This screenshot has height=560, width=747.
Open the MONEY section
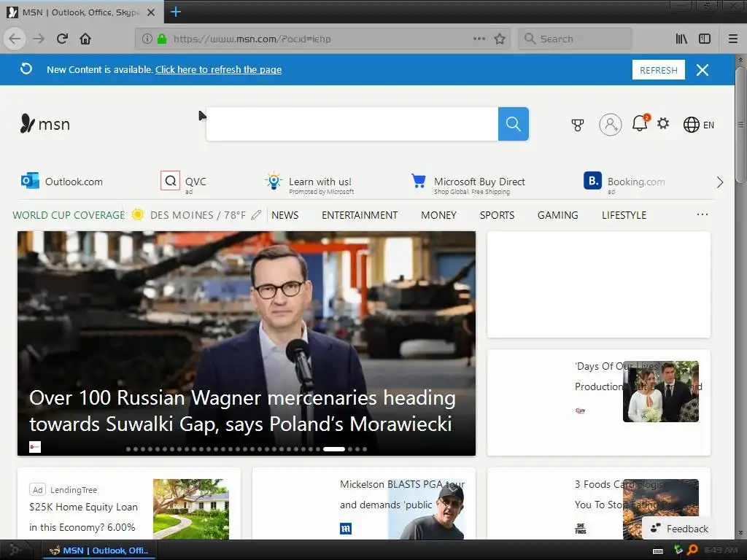(438, 215)
